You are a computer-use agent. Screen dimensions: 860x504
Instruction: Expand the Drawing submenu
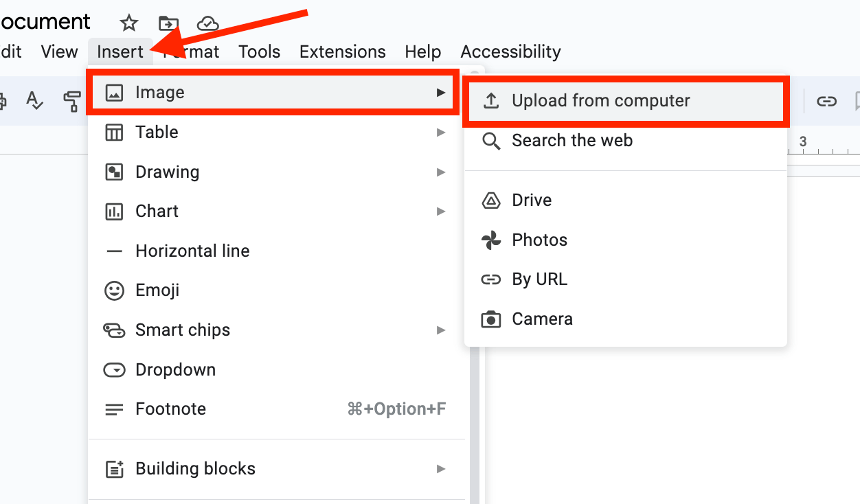(276, 172)
